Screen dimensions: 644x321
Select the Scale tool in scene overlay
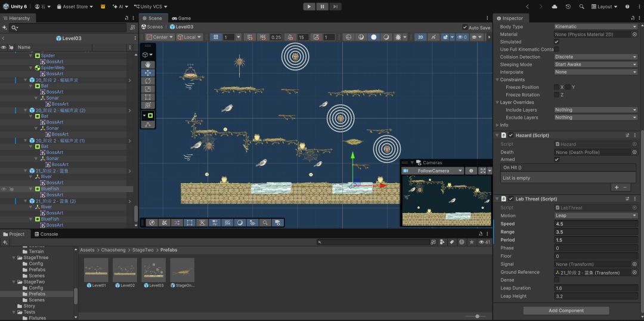pos(148,89)
